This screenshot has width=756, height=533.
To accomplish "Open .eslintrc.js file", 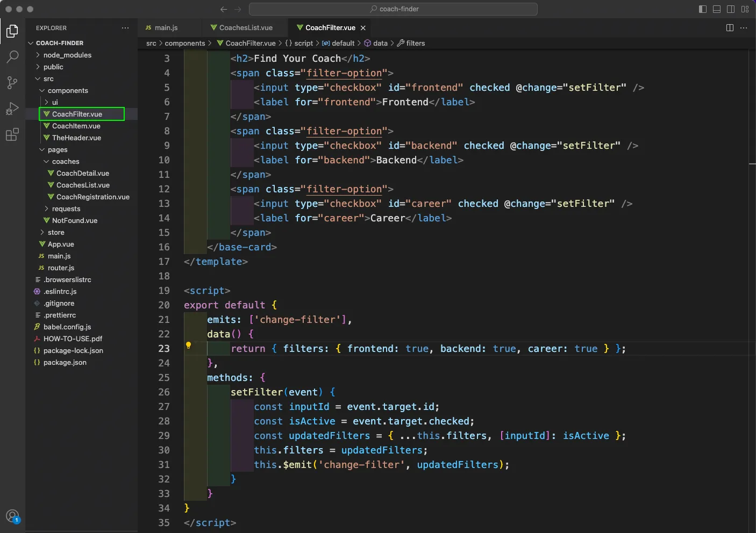I will (x=60, y=291).
